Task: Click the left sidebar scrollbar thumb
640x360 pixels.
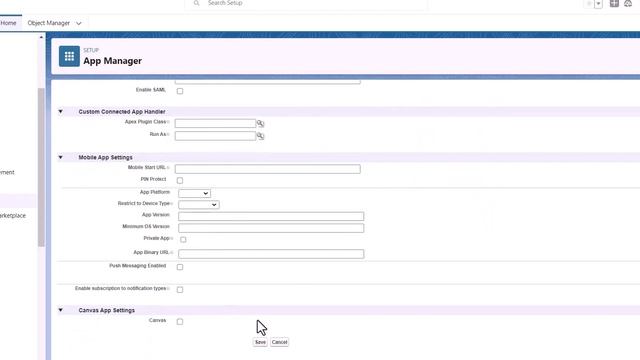Action: [41, 167]
